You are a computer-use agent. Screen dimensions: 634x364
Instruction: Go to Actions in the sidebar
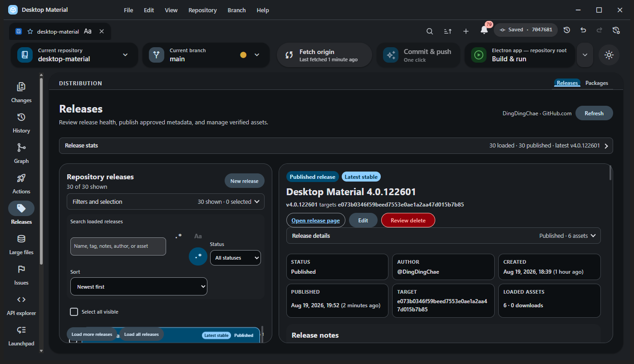point(21,183)
